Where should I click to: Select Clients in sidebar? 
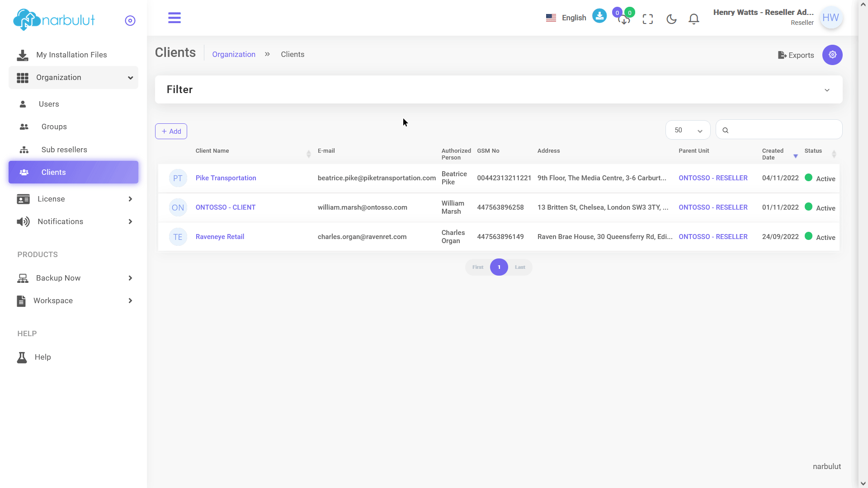click(x=73, y=172)
